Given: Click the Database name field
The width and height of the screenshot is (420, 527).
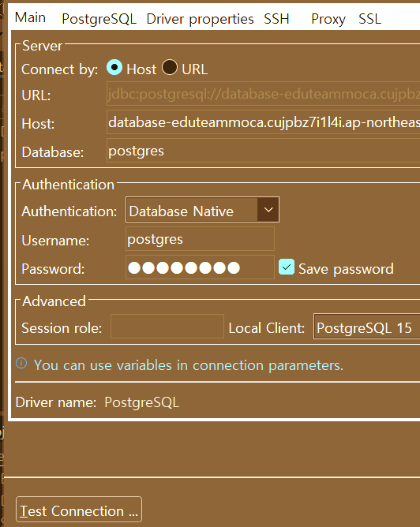Looking at the screenshot, I should (x=264, y=151).
